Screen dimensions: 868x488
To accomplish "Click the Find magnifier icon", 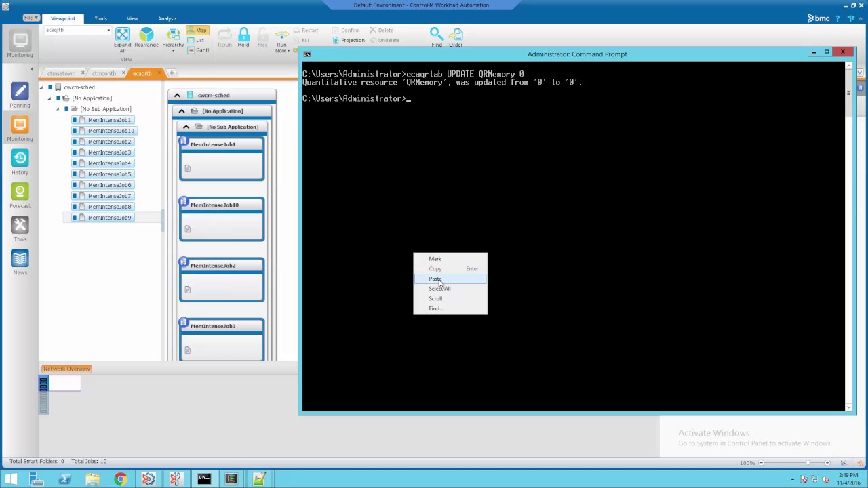I will point(437,35).
